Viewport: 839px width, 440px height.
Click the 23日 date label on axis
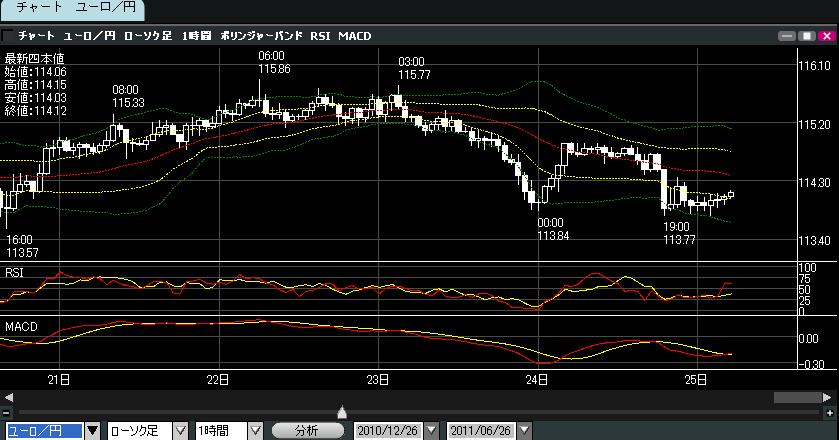pos(378,380)
